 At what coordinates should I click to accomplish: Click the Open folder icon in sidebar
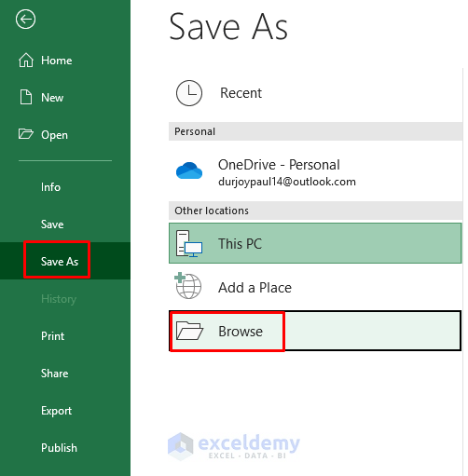tap(25, 134)
